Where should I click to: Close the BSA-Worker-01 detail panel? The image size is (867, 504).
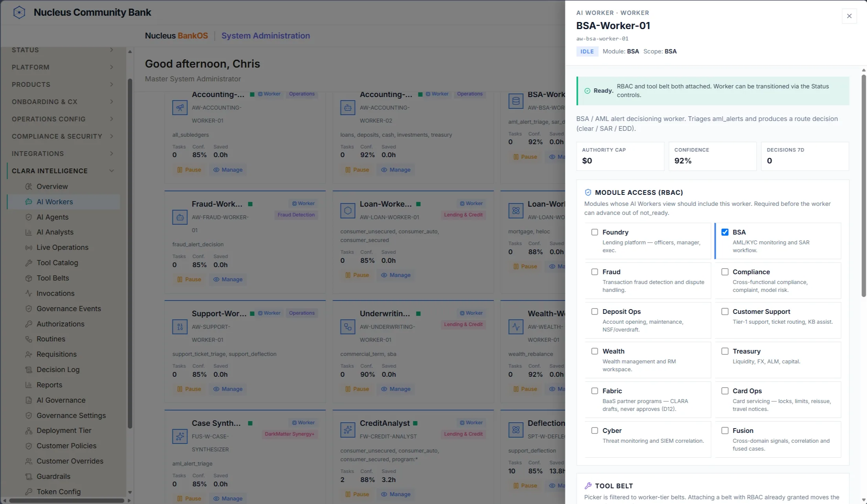point(849,16)
